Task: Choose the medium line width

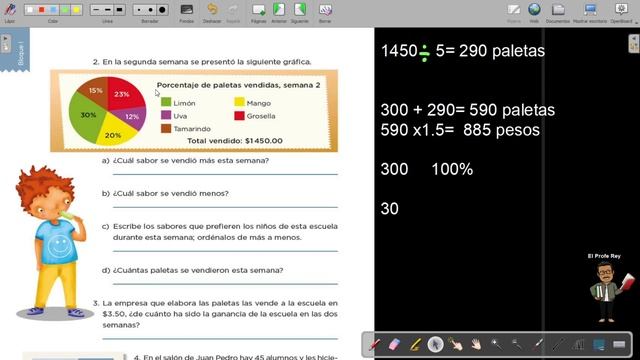Action: click(108, 10)
